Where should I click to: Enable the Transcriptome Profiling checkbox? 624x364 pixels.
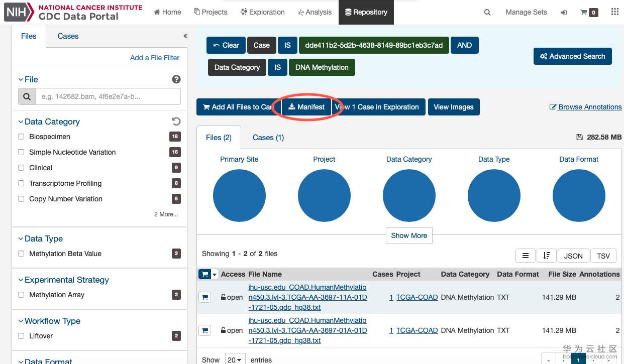coord(21,183)
